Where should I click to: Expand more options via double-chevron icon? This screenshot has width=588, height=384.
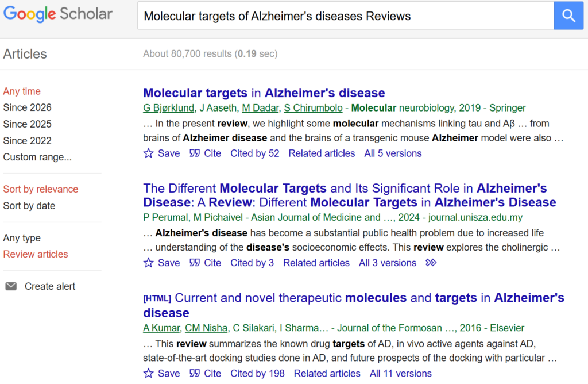(431, 263)
